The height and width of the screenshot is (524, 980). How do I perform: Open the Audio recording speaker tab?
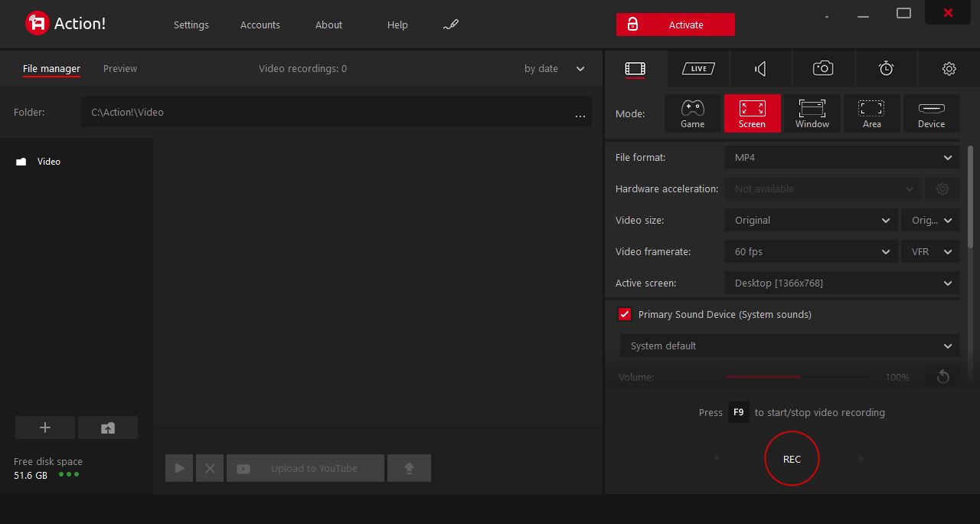tap(760, 69)
